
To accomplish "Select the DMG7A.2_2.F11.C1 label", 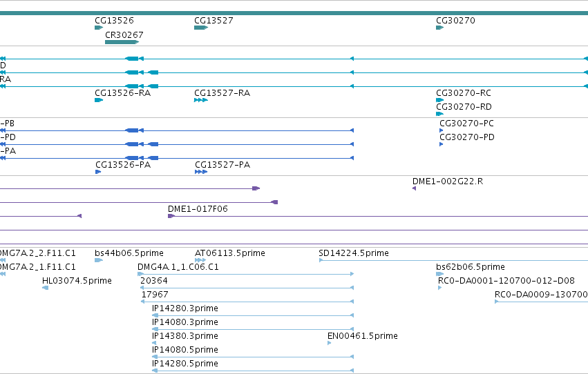I will tap(37, 253).
